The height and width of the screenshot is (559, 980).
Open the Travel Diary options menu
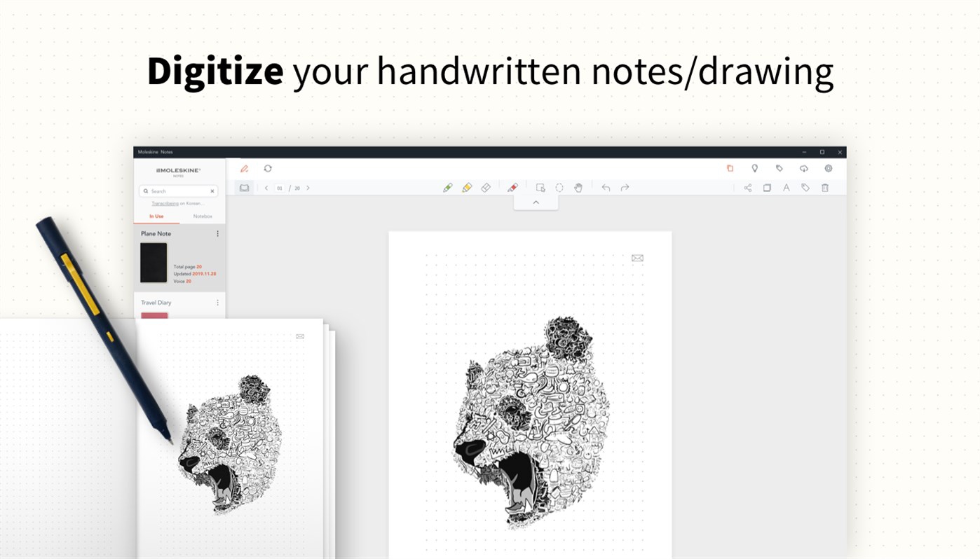[x=217, y=303]
